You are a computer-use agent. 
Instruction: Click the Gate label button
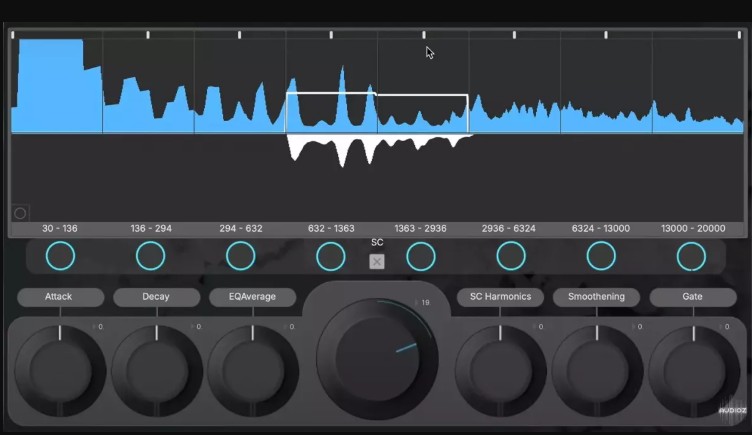point(693,297)
